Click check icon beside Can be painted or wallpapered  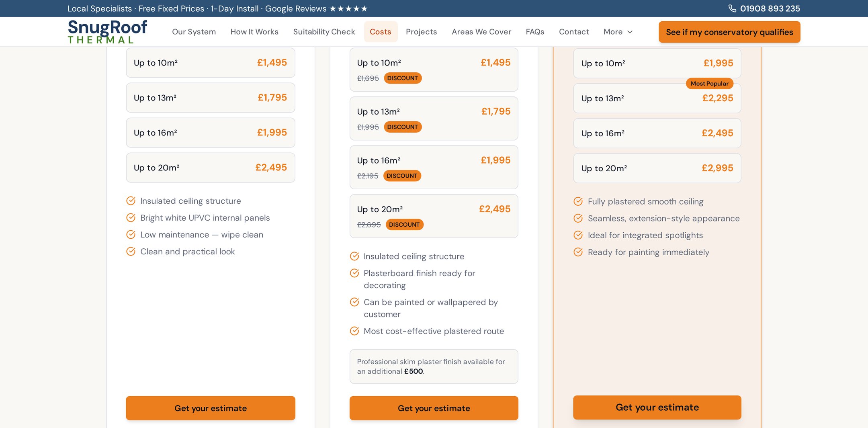pos(354,302)
